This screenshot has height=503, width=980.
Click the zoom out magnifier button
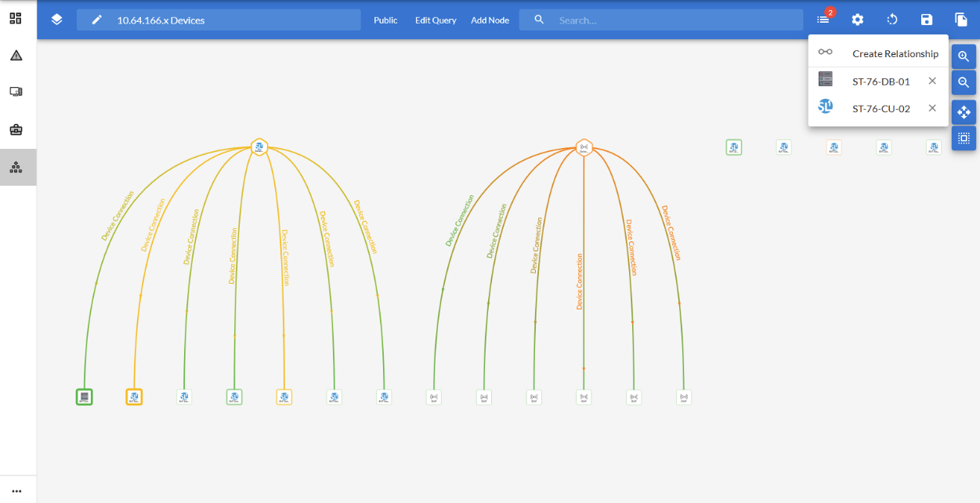(964, 82)
